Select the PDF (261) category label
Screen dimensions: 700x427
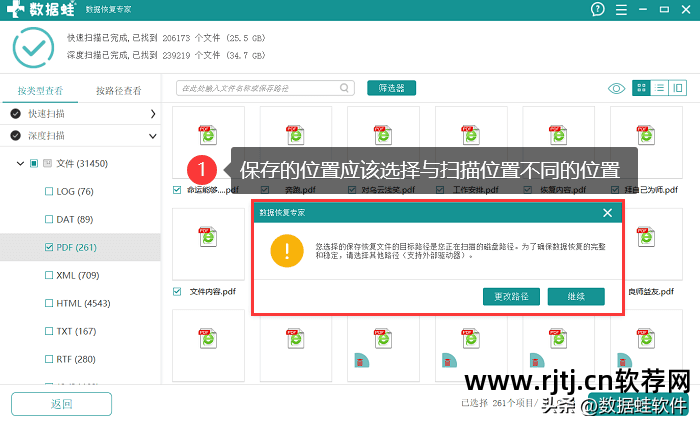[x=76, y=247]
